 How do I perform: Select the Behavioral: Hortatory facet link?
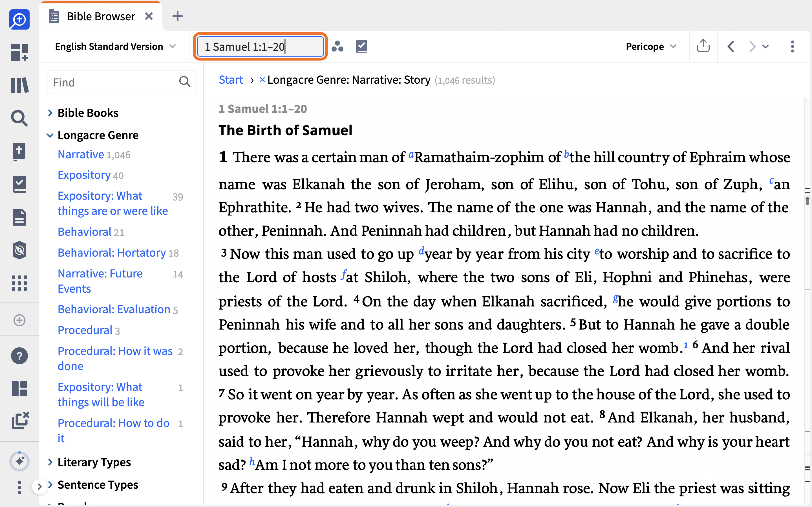tap(112, 253)
